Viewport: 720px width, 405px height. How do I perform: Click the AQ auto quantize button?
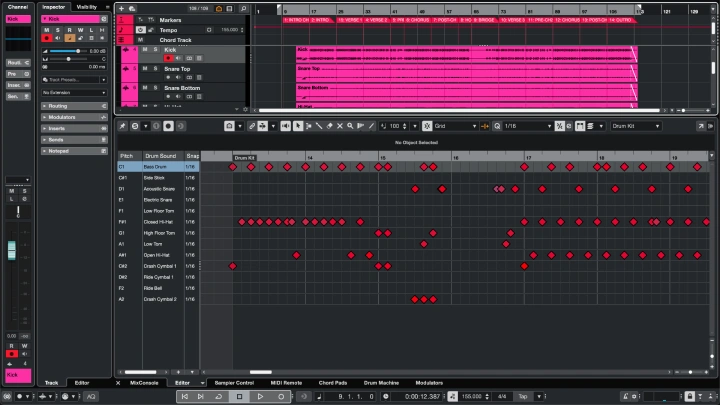(91, 396)
